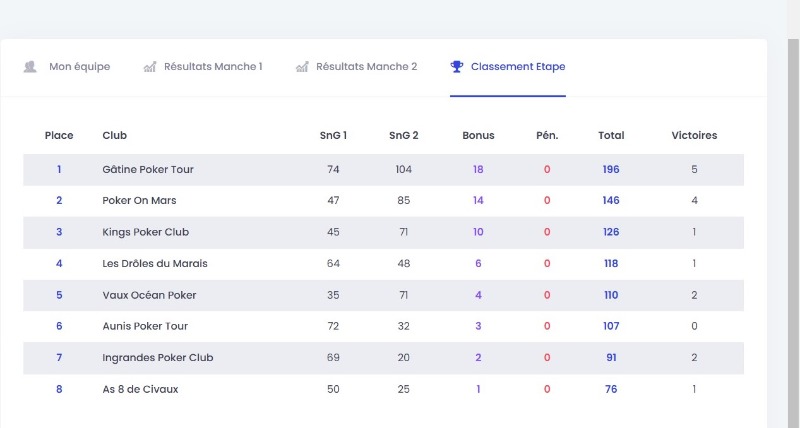The width and height of the screenshot is (800, 428).
Task: Click the chart icon beside Résultats Manche 2
Action: pyautogui.click(x=302, y=67)
